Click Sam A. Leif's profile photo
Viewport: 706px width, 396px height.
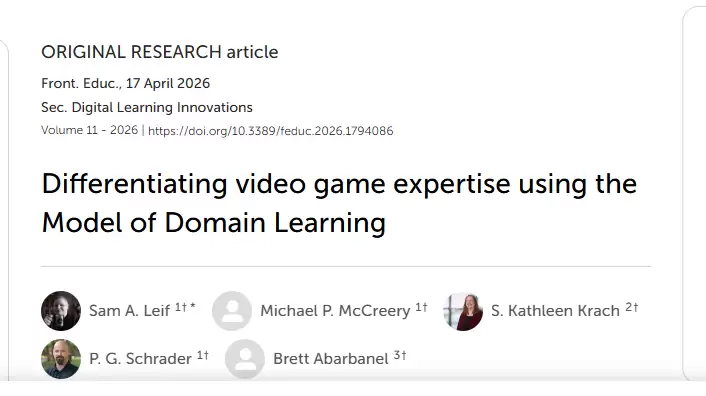(x=61, y=311)
